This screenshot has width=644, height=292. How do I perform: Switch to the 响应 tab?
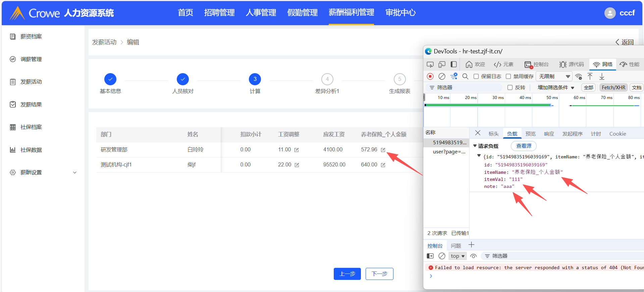pos(549,134)
